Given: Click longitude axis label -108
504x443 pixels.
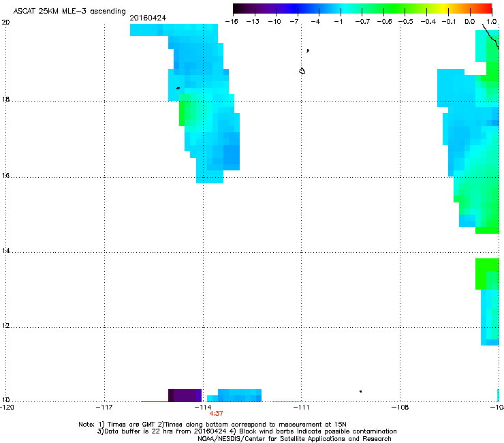Looking at the screenshot, I should [x=400, y=408].
